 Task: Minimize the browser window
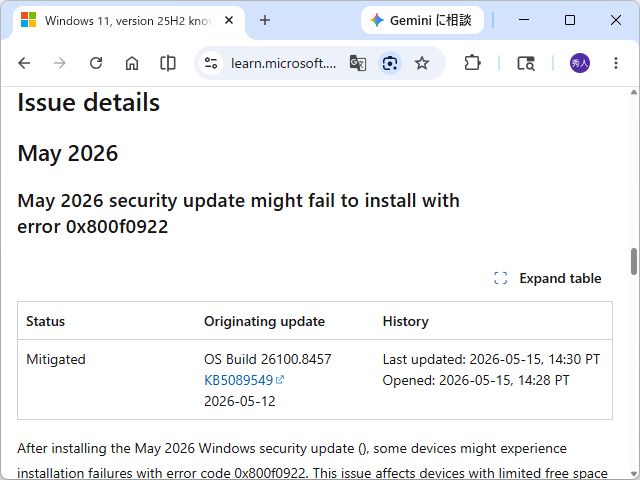pos(524,20)
